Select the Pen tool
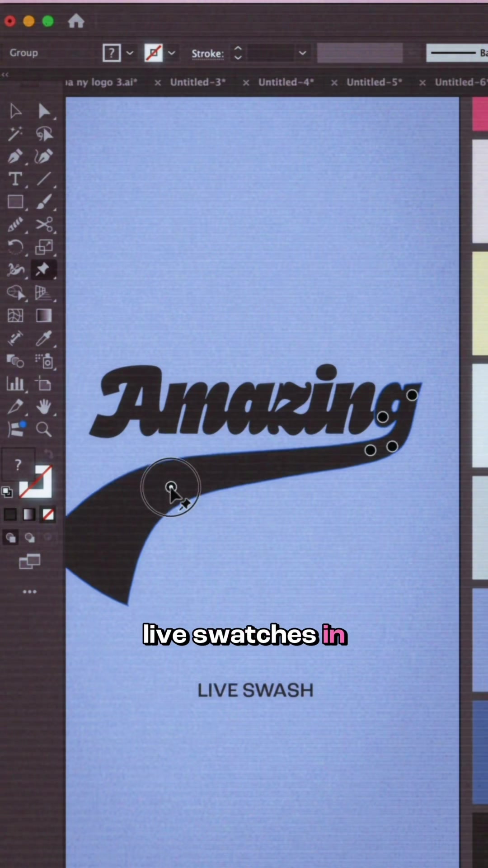This screenshot has height=868, width=488. [15, 156]
